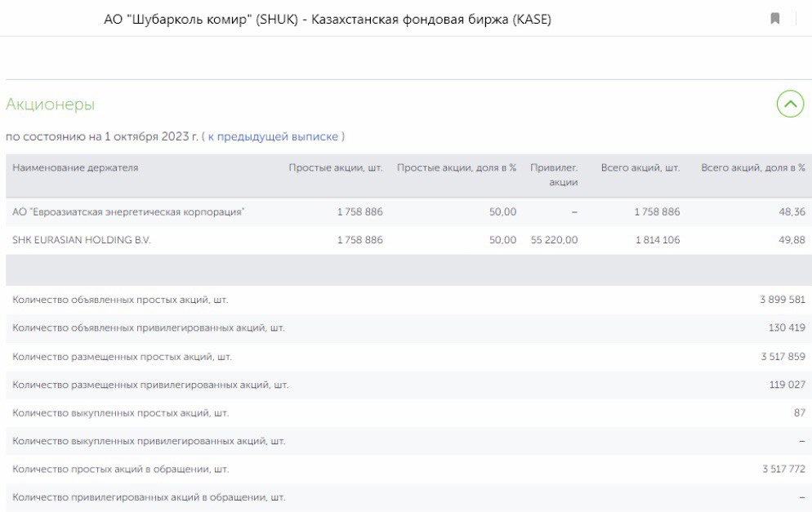Select holder АО "Евроазиатская энергетическая корпорация"
The height and width of the screenshot is (512, 812).
tap(128, 211)
